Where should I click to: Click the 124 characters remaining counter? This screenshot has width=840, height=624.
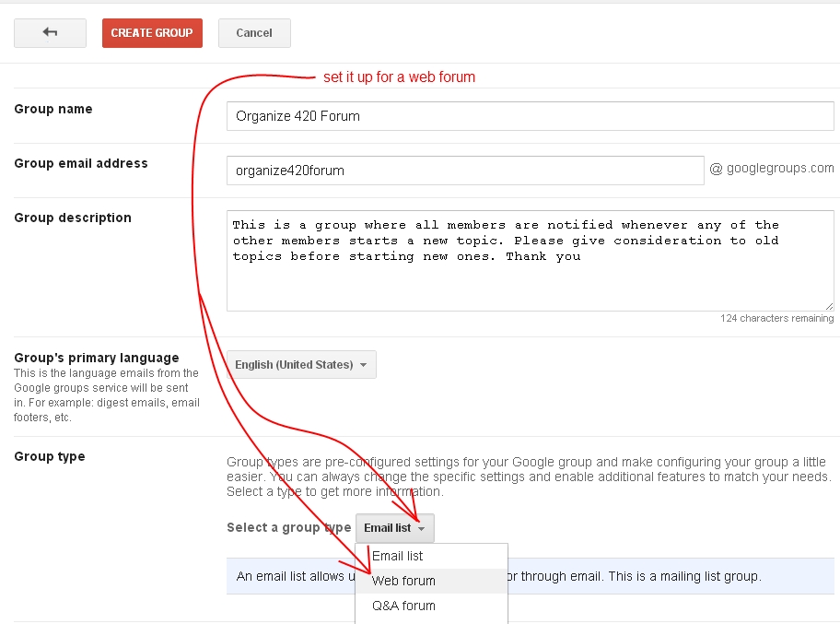click(x=776, y=319)
